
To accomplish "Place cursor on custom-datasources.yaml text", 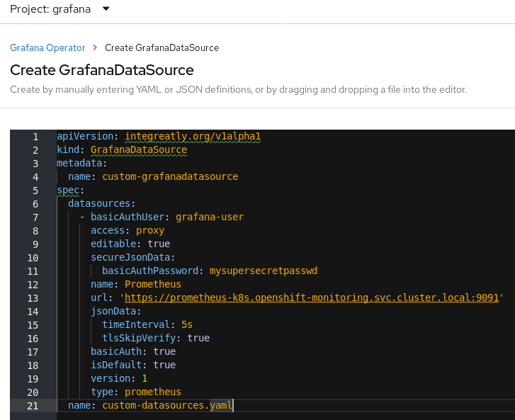I will coord(167,405).
